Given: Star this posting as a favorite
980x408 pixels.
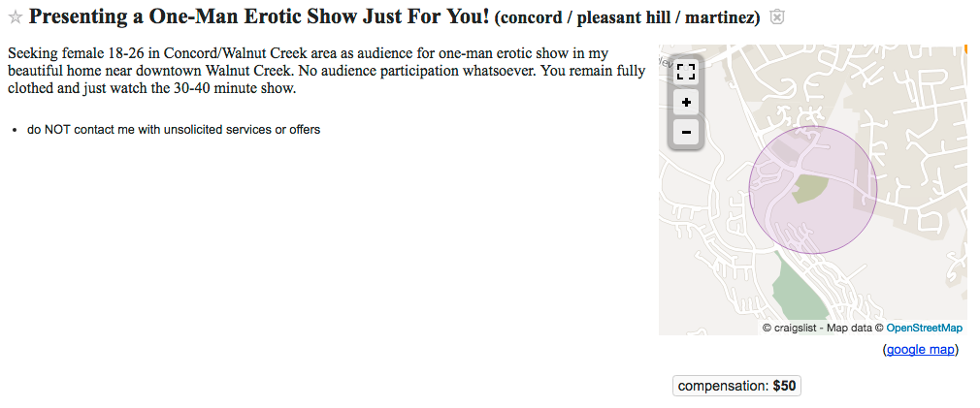Looking at the screenshot, I should pyautogui.click(x=15, y=17).
